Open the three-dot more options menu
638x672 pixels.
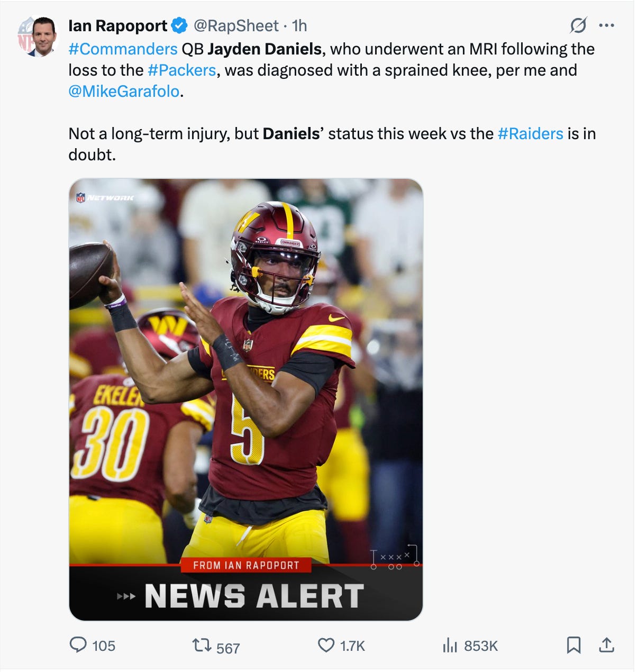(606, 25)
